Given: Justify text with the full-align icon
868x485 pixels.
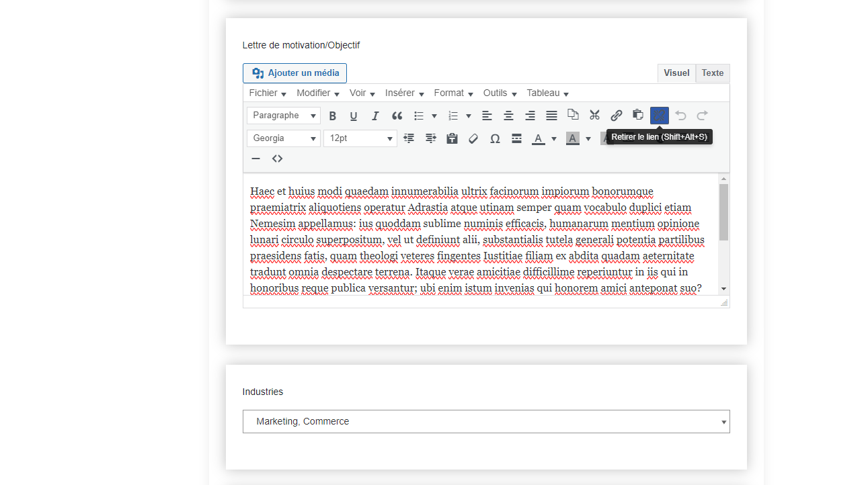Looking at the screenshot, I should point(551,116).
